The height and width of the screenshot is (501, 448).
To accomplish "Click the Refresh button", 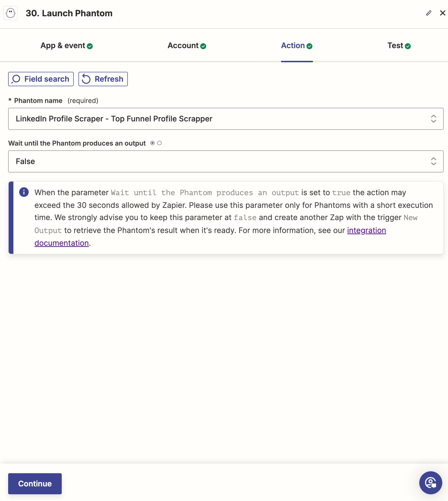I will pyautogui.click(x=103, y=79).
